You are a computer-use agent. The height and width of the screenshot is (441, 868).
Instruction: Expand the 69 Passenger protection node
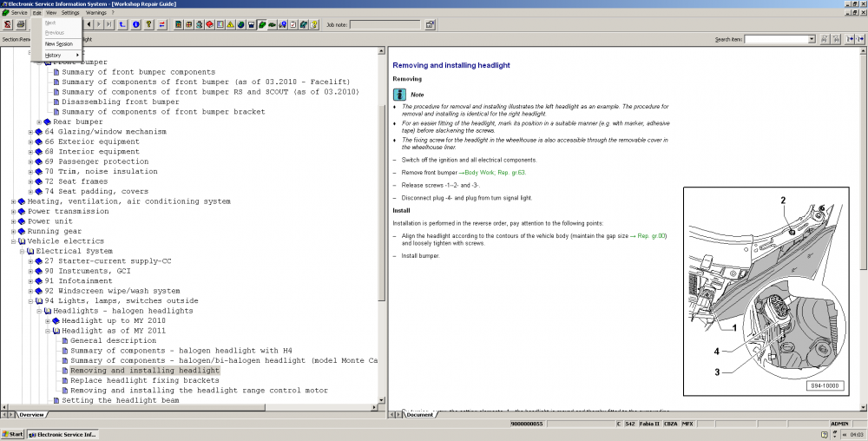coord(30,161)
